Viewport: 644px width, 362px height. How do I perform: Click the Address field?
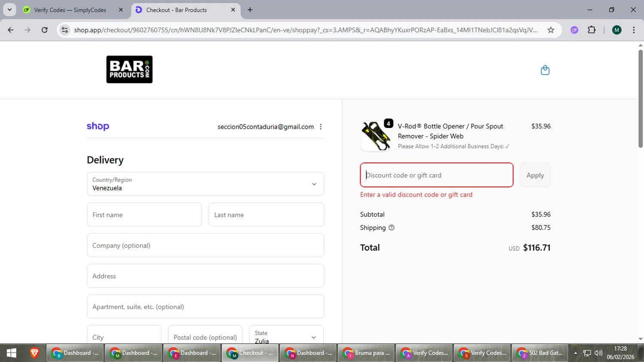[205, 276]
